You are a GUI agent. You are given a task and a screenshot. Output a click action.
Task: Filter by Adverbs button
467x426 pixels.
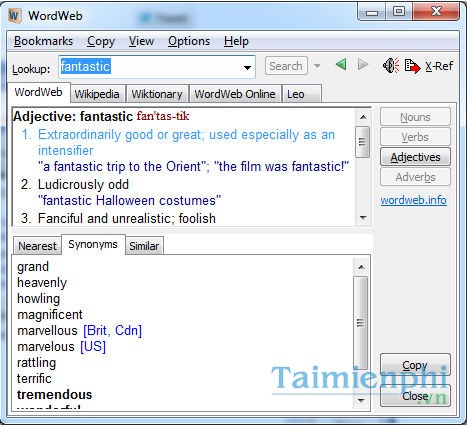[x=415, y=177]
